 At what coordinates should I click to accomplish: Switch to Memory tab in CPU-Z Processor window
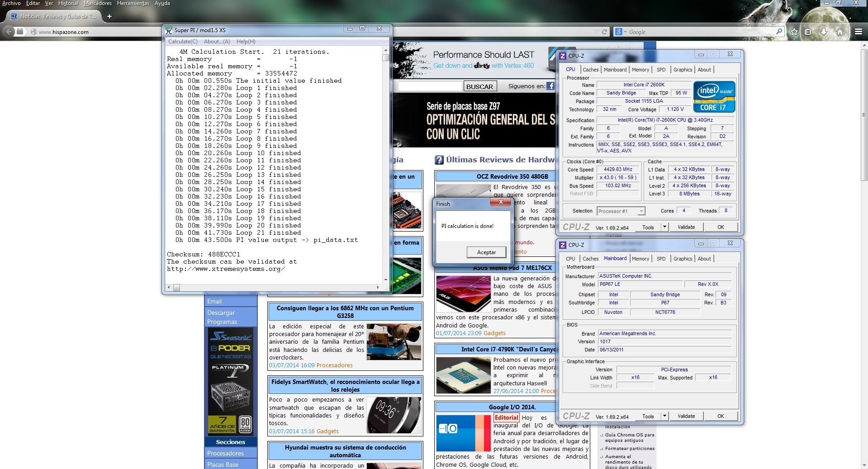tap(640, 70)
